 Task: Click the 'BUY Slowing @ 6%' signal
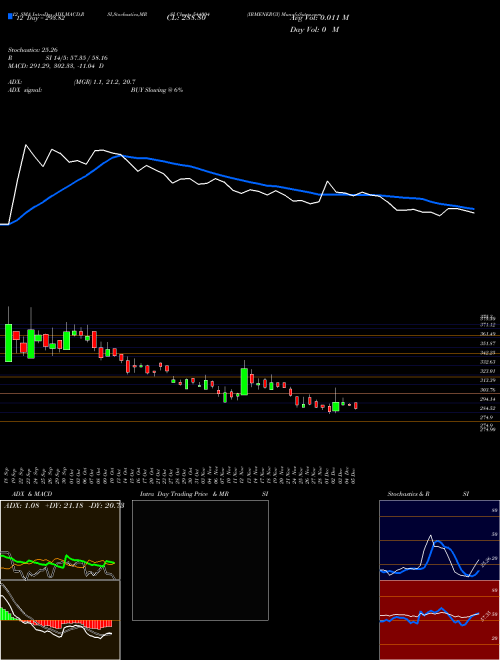click(157, 90)
